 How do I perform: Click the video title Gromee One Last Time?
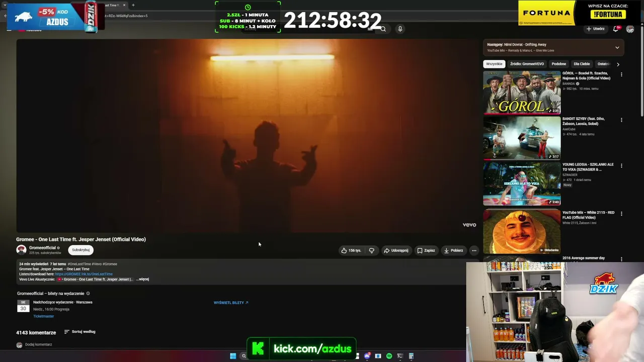click(x=81, y=239)
